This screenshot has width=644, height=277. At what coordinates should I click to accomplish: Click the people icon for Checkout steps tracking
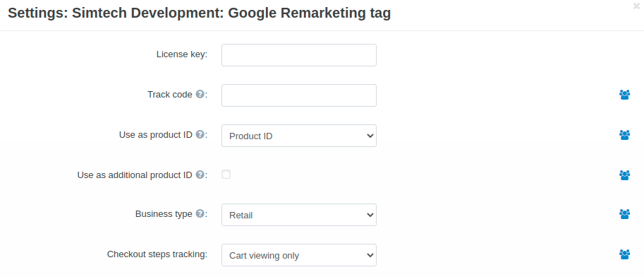[x=624, y=254]
